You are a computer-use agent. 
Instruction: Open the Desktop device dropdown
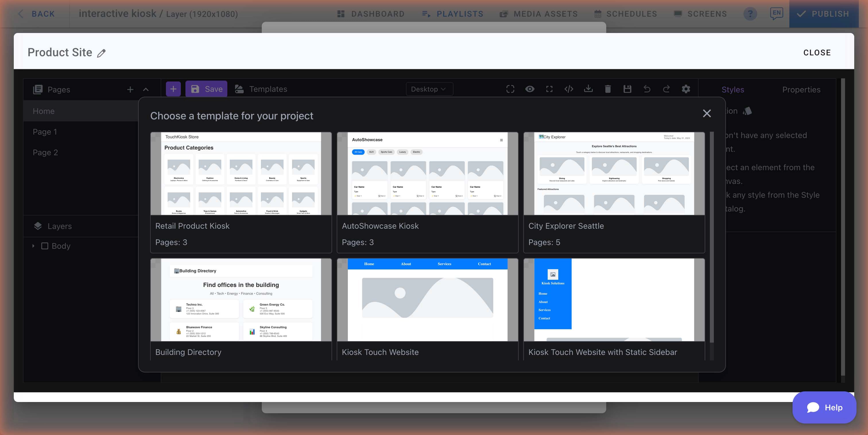click(x=429, y=89)
